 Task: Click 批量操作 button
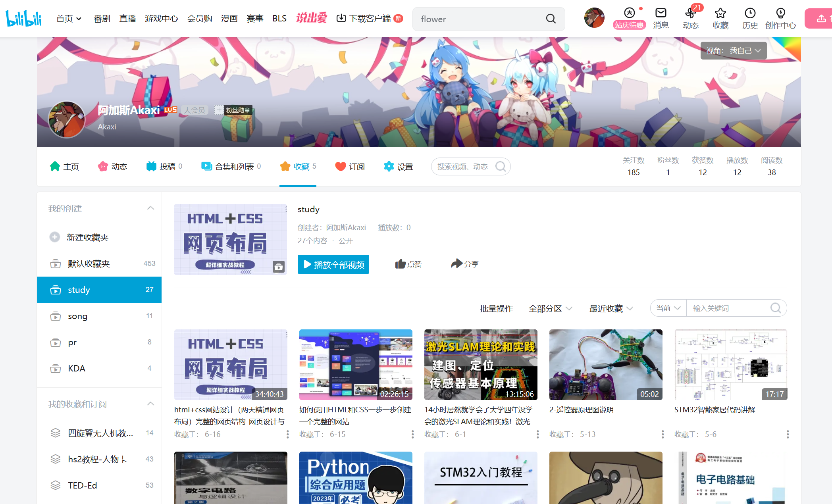pos(496,308)
